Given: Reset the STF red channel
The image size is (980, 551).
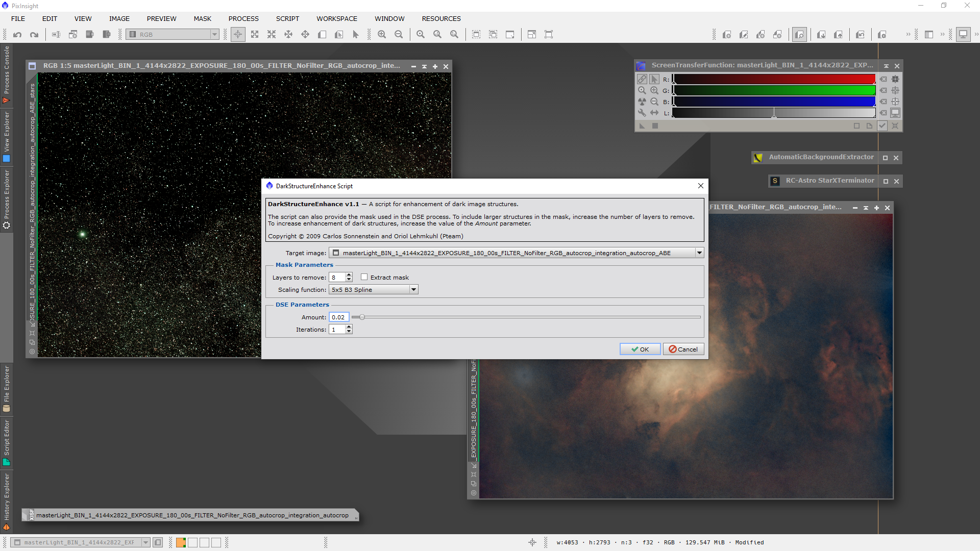Looking at the screenshot, I should 884,79.
